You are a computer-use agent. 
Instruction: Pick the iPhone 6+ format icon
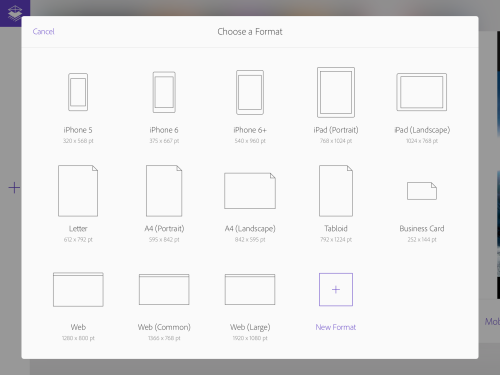click(x=250, y=92)
